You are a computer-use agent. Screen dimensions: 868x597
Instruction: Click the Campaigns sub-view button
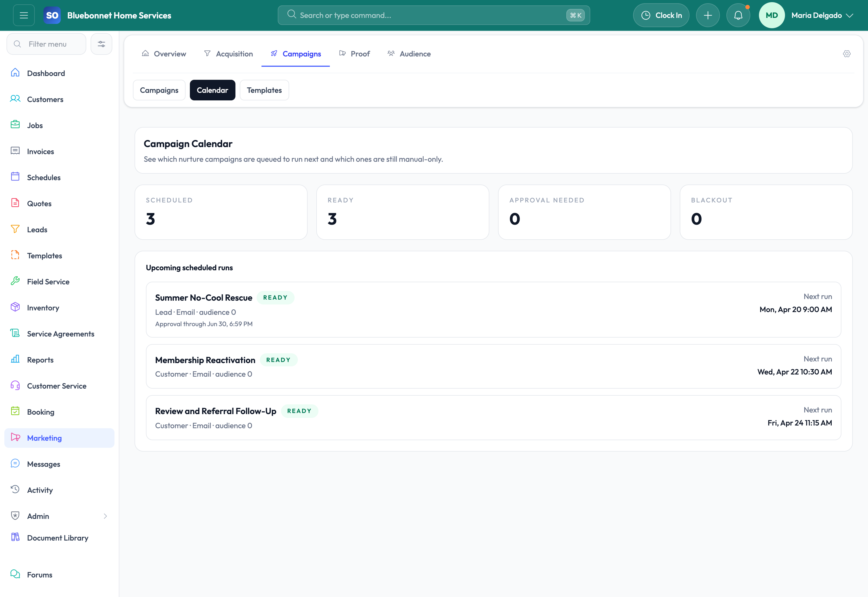(x=159, y=90)
